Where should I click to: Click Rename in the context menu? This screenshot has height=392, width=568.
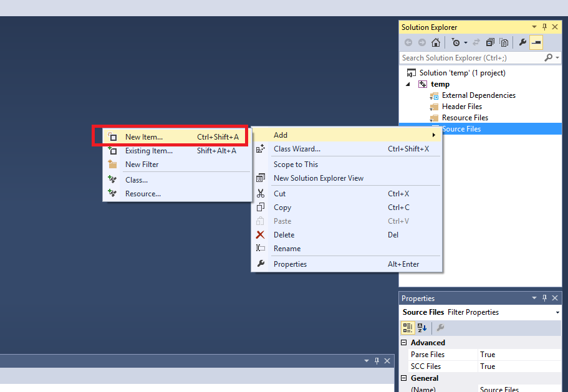point(287,249)
